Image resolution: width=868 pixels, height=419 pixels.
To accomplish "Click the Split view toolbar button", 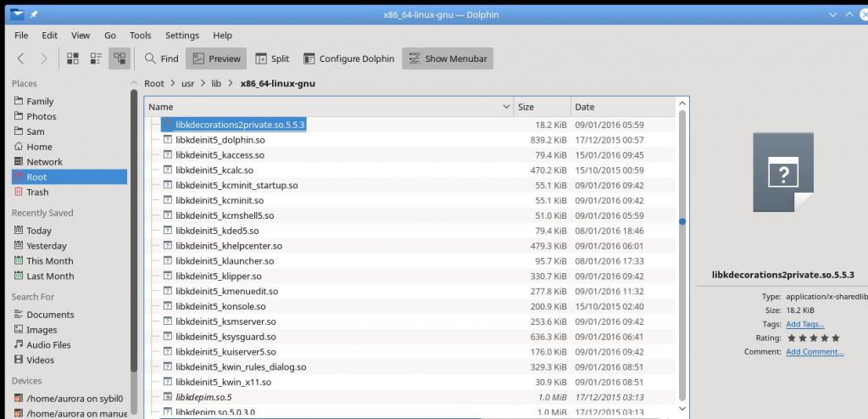I will coord(271,59).
